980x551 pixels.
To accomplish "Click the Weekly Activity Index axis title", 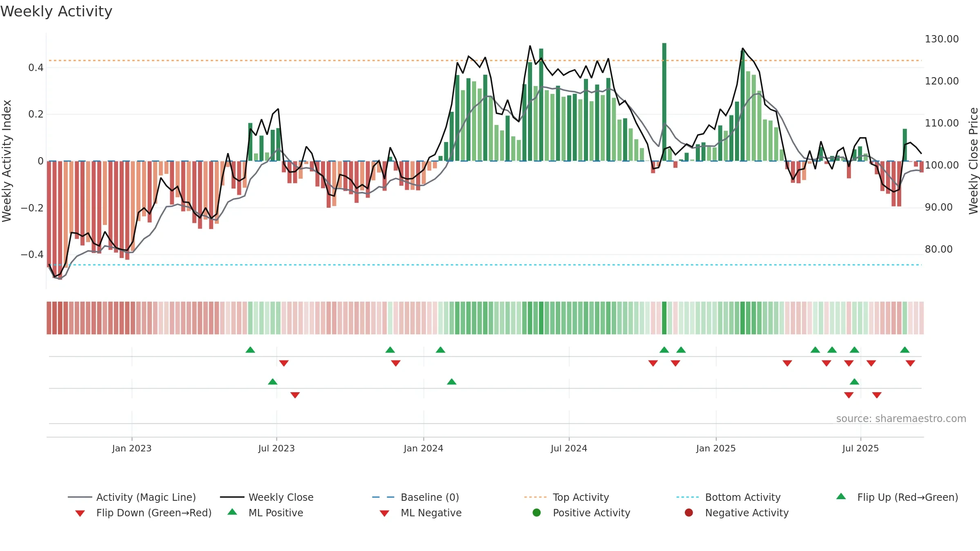I will click(x=7, y=161).
